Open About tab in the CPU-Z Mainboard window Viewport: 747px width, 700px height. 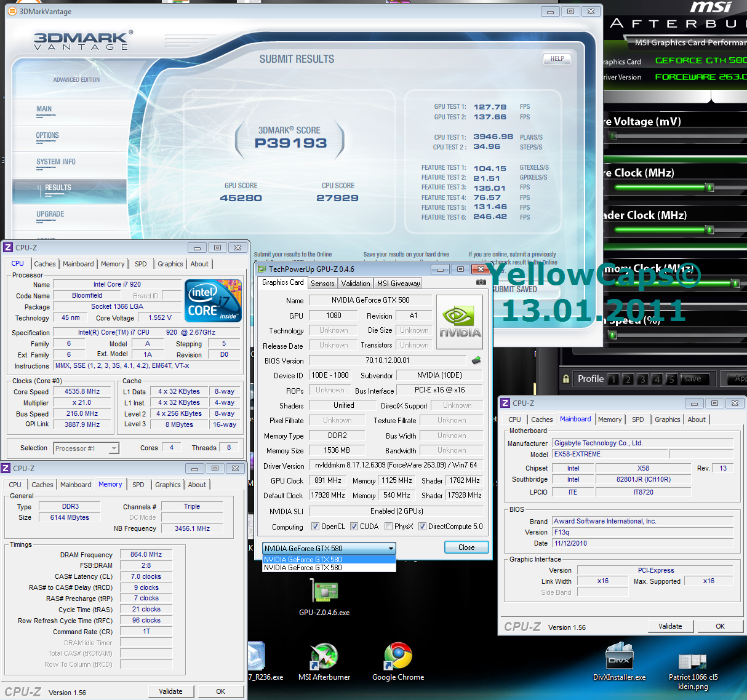[x=697, y=420]
